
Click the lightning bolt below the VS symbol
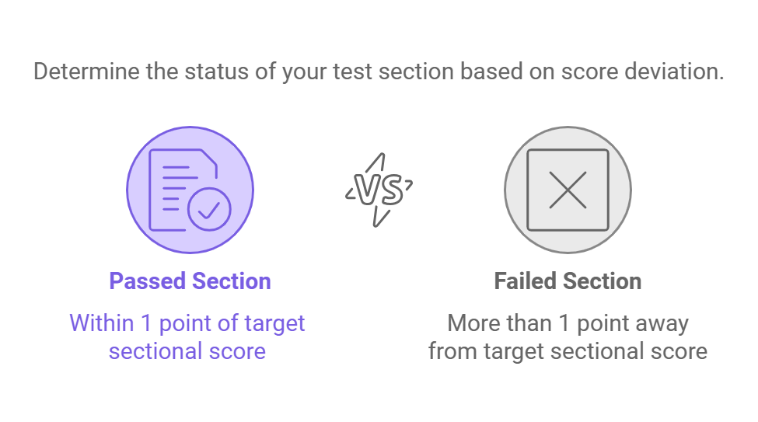pos(381,214)
